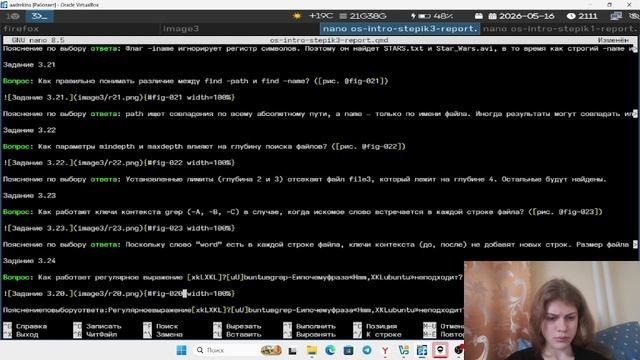Screen dimensions: 640x360
Task: Click the disk usage 21G38G indicator
Action: (363, 16)
